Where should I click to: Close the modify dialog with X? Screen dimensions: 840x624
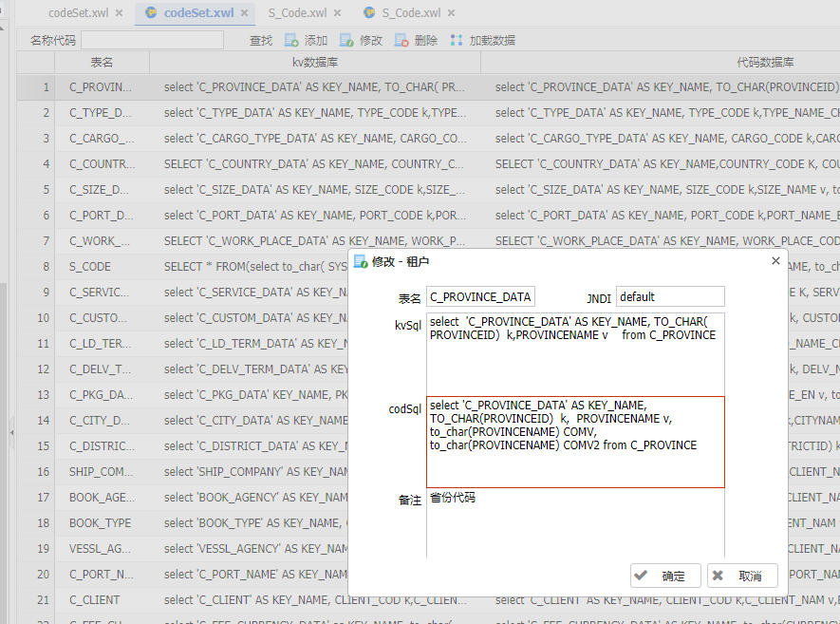click(775, 260)
